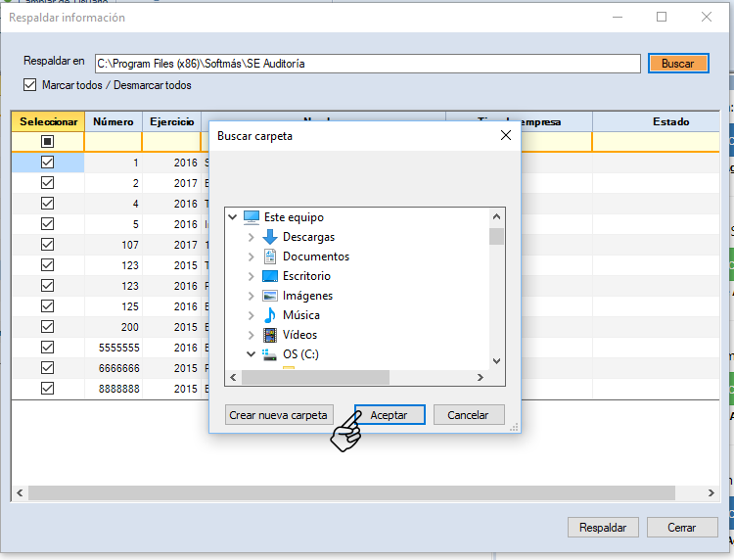The height and width of the screenshot is (560, 734).
Task: Toggle Marcar todos / Desmarcar todos checkbox
Action: coord(30,85)
